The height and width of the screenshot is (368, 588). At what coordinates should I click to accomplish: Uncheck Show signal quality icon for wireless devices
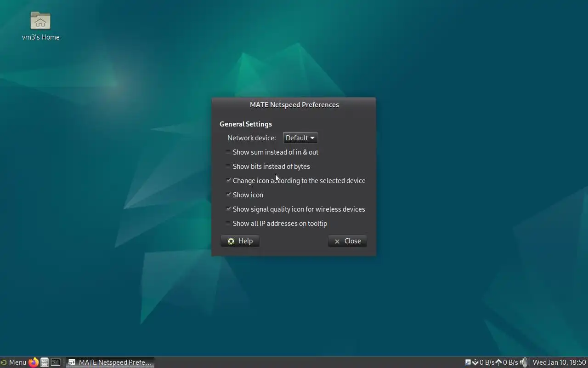point(228,209)
